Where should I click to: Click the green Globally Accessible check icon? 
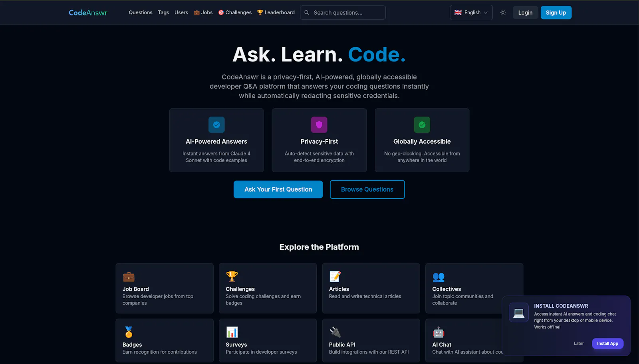point(422,125)
